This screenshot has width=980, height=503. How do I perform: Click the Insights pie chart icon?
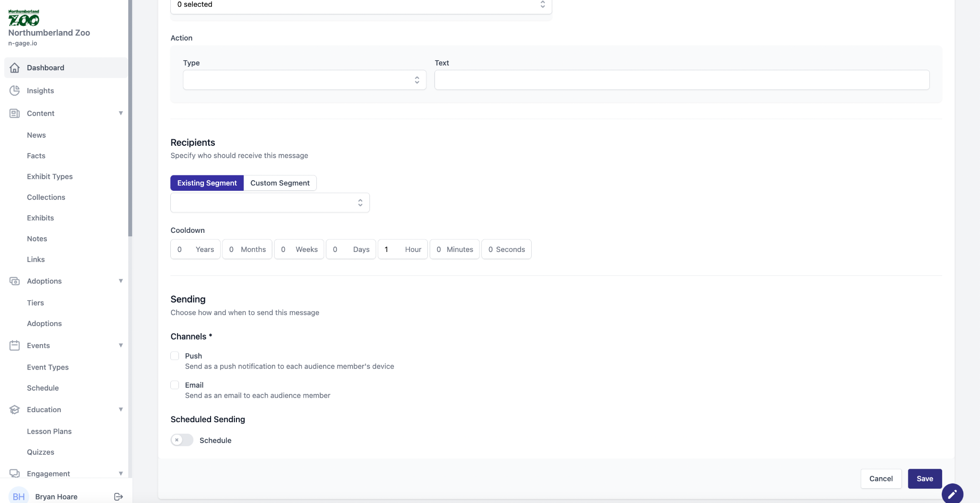pyautogui.click(x=15, y=91)
